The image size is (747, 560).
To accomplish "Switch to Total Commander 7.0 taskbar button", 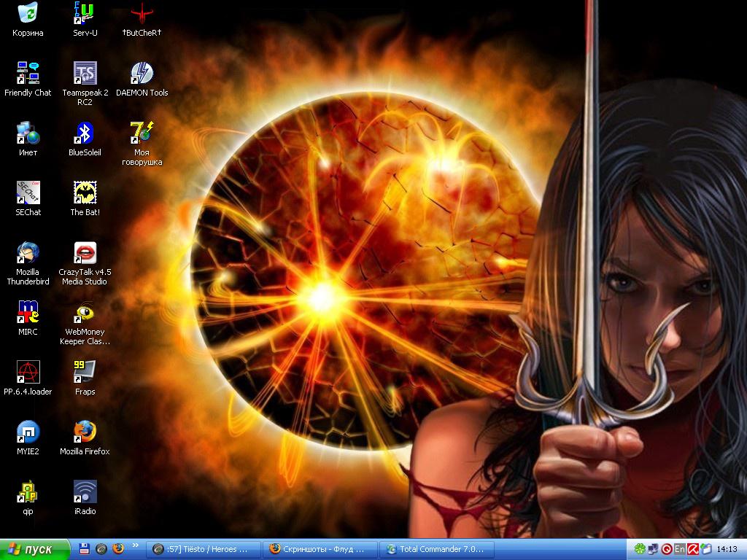I will 438,549.
